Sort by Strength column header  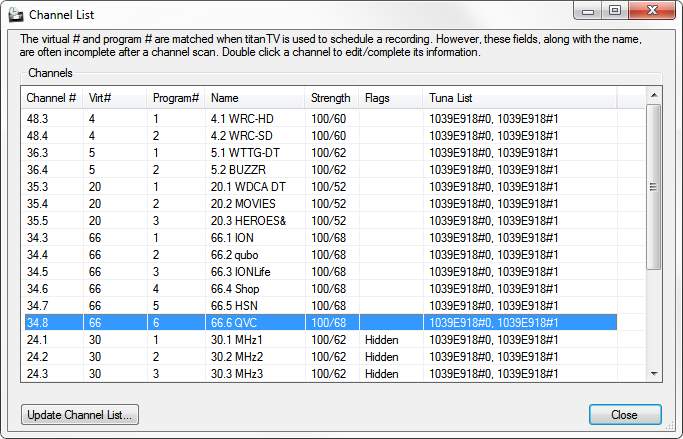pos(331,98)
